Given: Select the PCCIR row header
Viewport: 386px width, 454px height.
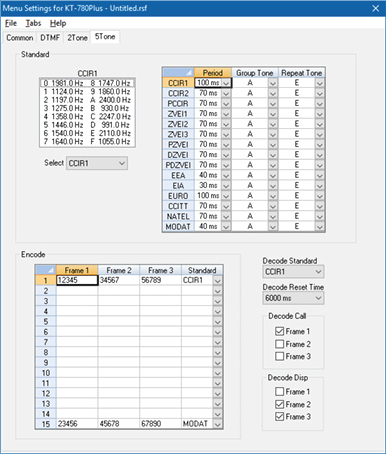Looking at the screenshot, I should click(x=178, y=104).
